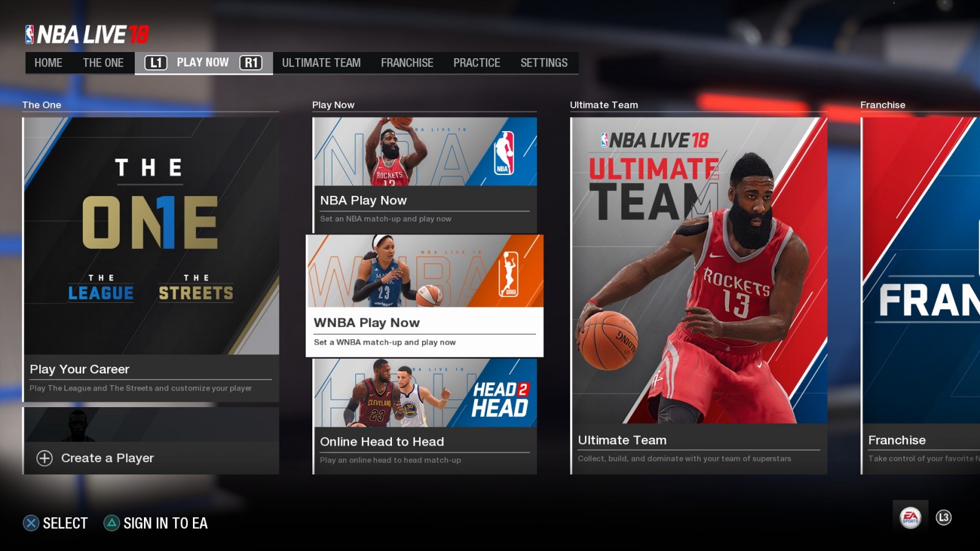This screenshot has height=551, width=980.
Task: Select the PLAY NOW tab
Action: point(203,62)
